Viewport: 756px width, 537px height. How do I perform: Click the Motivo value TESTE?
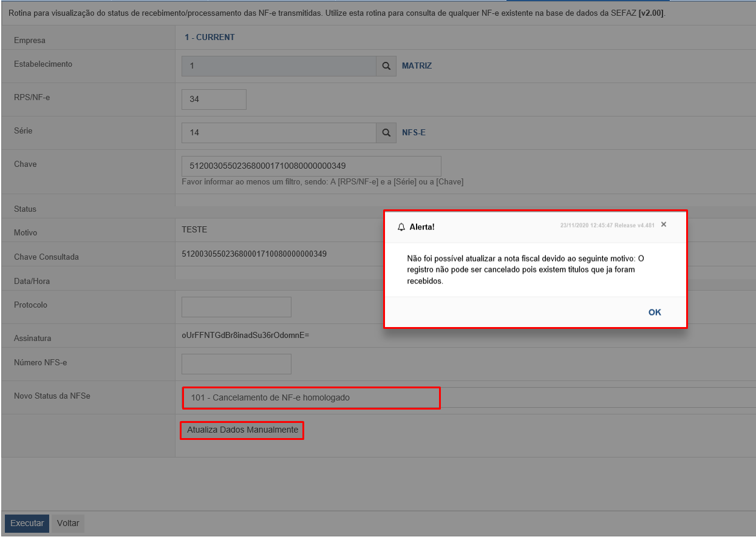[194, 230]
